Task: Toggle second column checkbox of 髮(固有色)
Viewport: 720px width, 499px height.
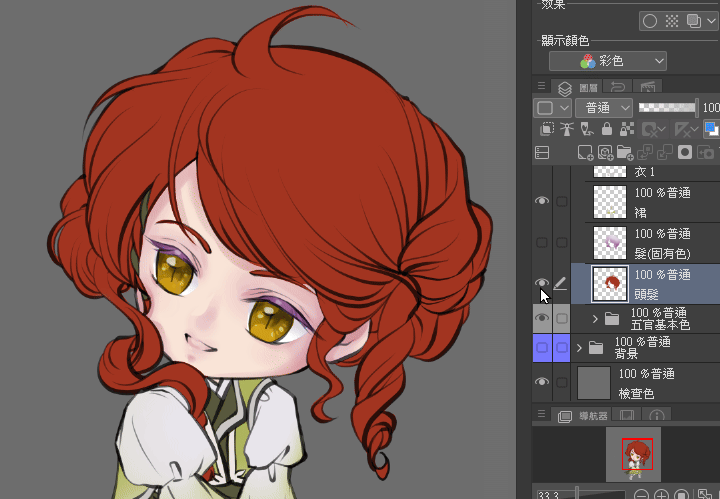Action: click(x=562, y=242)
